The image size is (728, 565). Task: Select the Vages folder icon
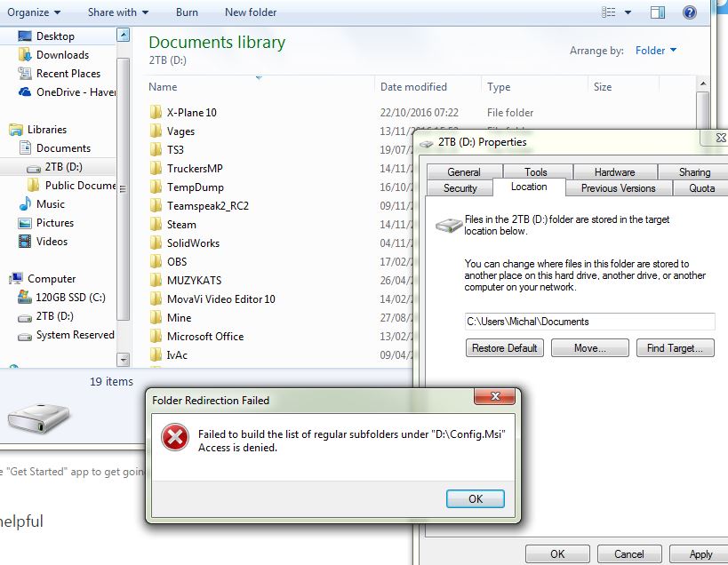coord(156,131)
